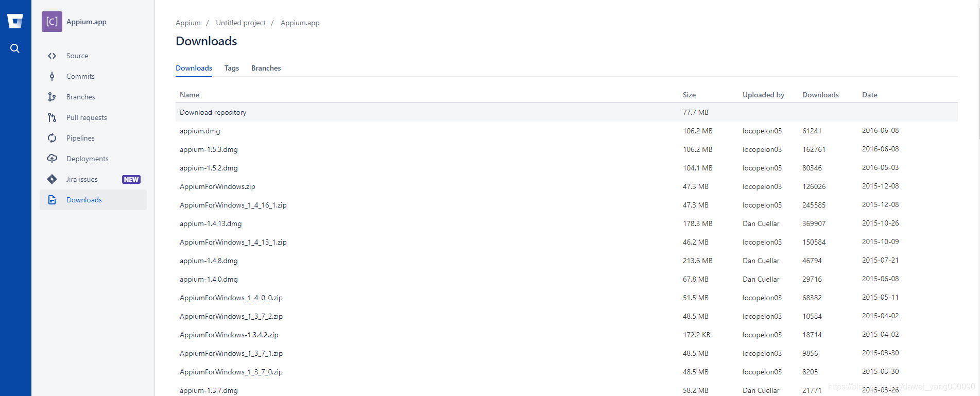This screenshot has width=980, height=396.
Task: Click the 245585 download count
Action: pos(814,205)
